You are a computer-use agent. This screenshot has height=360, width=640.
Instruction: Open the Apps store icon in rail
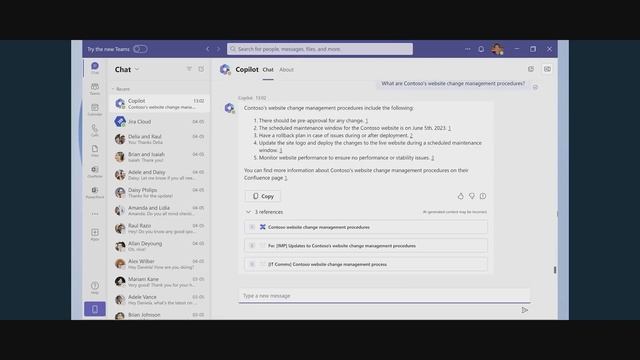[95, 235]
